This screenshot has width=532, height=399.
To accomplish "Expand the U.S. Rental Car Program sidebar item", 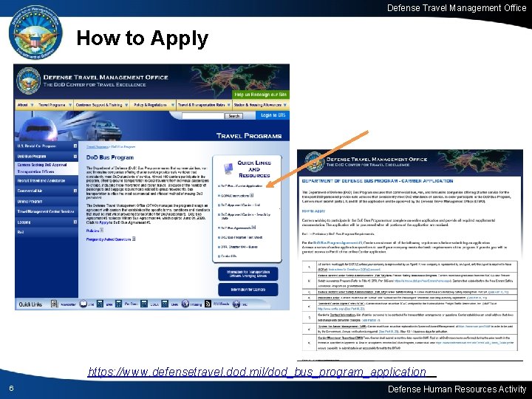I will [x=75, y=146].
